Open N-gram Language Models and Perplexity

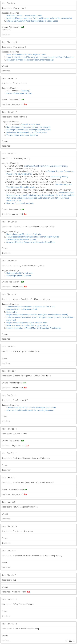point(24,234)
